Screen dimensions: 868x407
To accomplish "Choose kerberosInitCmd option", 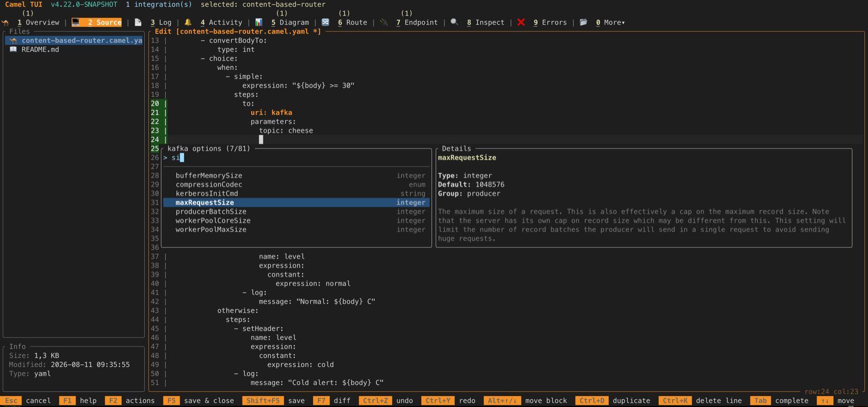I will pyautogui.click(x=296, y=193).
